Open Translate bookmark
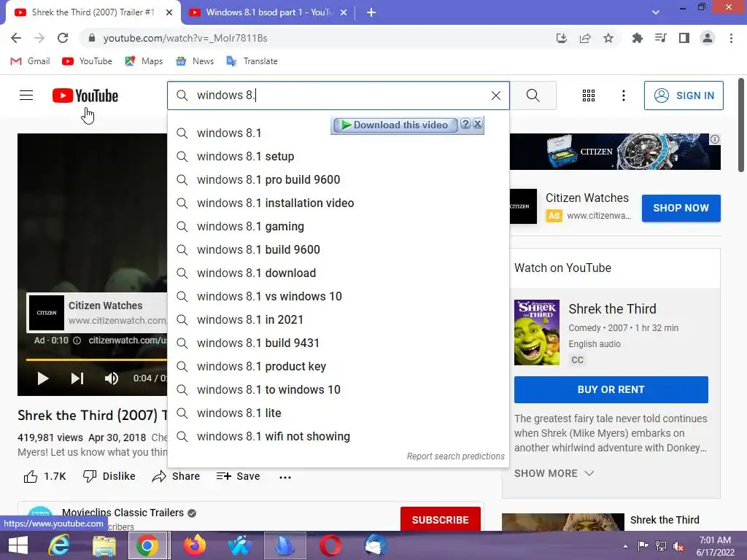 tap(252, 61)
